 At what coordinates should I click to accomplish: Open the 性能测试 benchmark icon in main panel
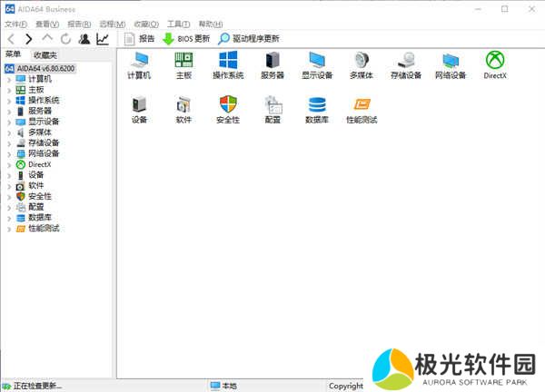362,106
